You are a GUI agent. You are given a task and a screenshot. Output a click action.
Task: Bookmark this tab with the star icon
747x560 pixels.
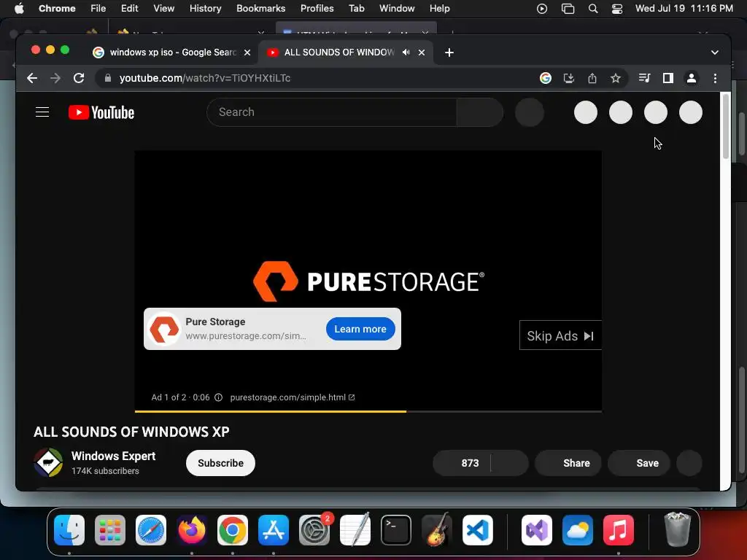[x=616, y=78]
